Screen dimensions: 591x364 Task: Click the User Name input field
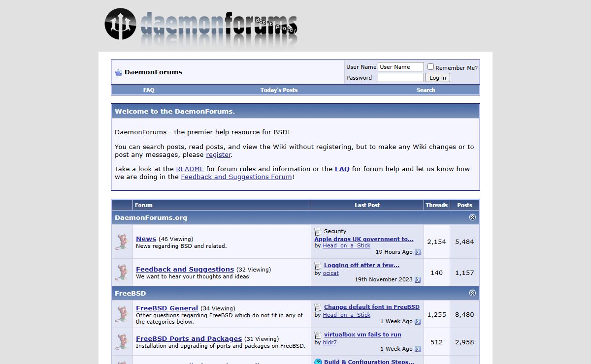tap(401, 67)
